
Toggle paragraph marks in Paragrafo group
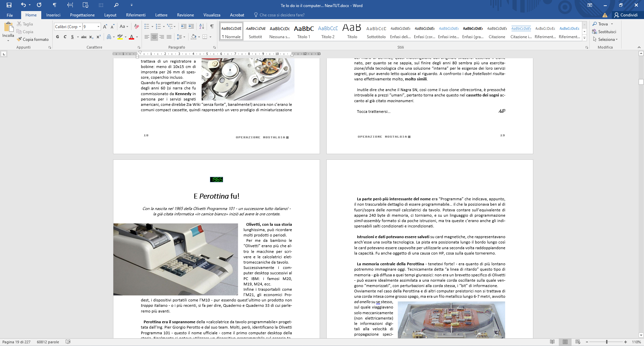click(212, 26)
